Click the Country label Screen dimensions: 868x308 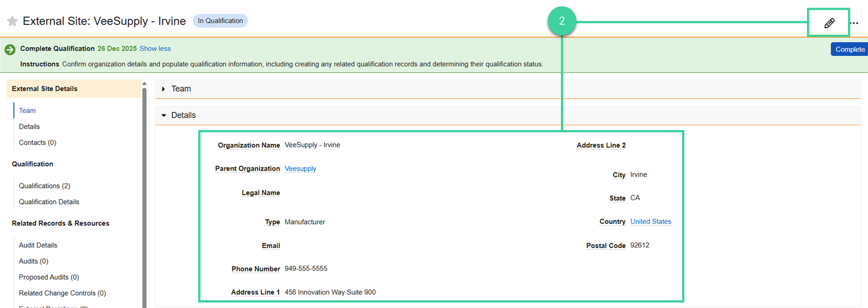point(612,221)
